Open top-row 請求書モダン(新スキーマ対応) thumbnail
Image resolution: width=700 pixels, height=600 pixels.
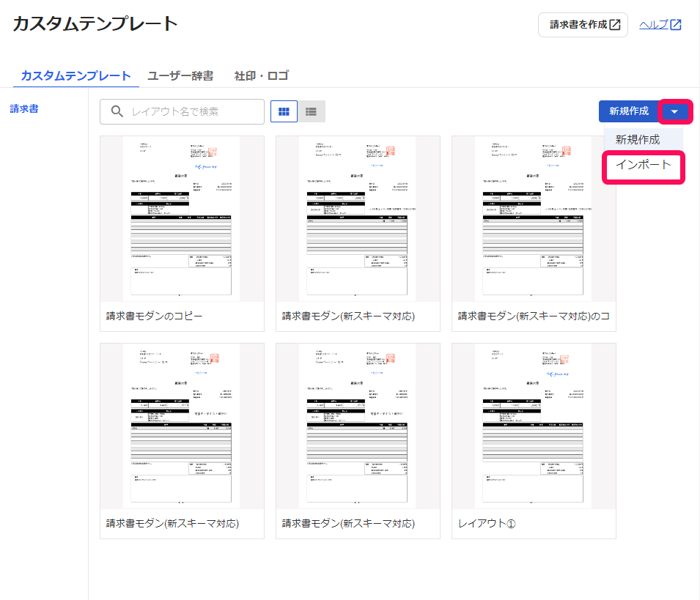(x=358, y=218)
